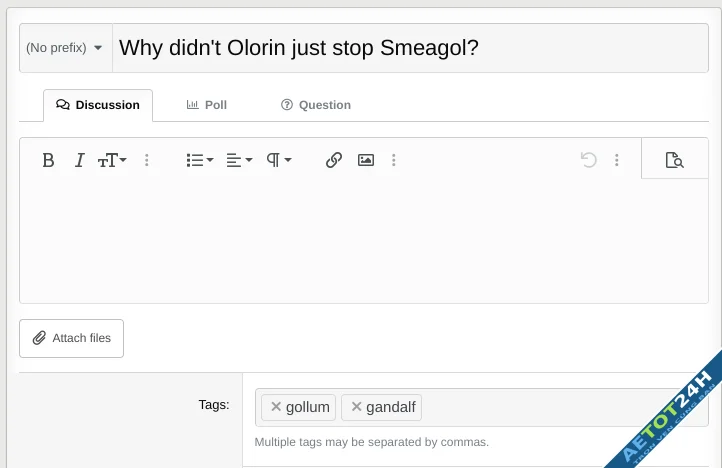Click the Attach files button
722x468 pixels.
72,338
